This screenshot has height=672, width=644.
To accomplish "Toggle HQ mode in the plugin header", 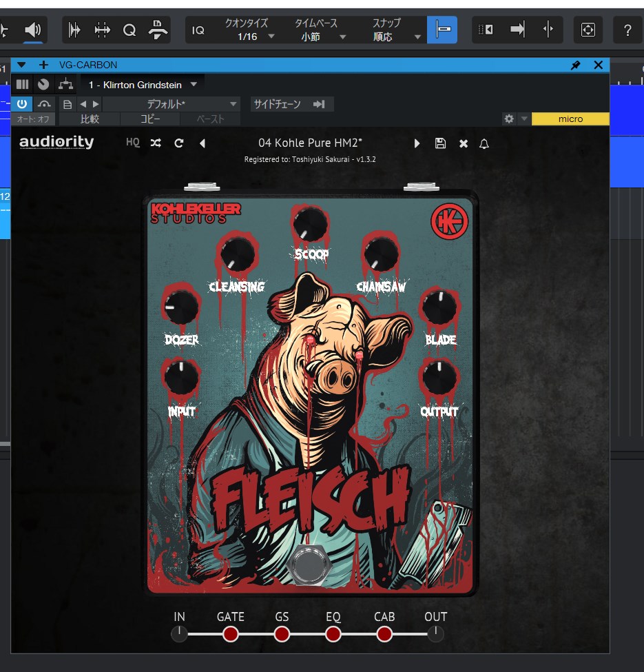I will 133,143.
